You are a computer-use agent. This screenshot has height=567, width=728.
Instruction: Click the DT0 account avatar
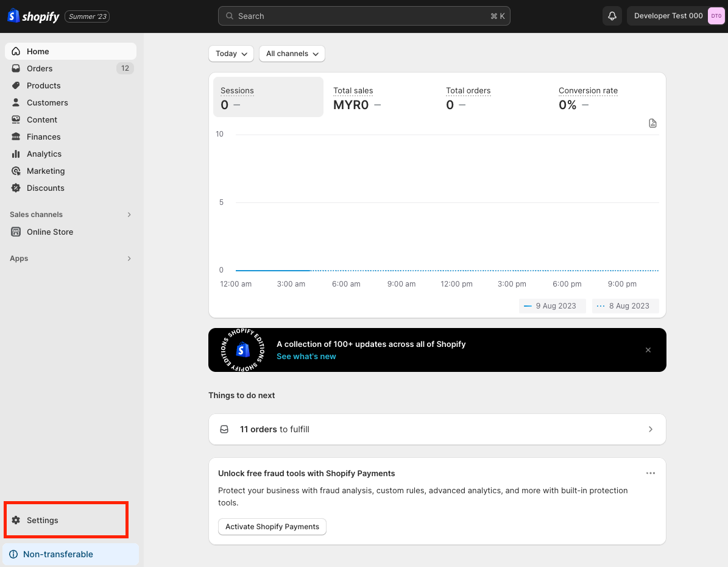point(716,16)
